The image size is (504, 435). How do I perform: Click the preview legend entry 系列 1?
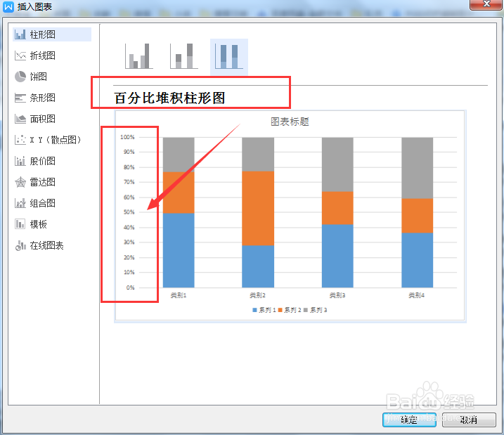coord(264,310)
